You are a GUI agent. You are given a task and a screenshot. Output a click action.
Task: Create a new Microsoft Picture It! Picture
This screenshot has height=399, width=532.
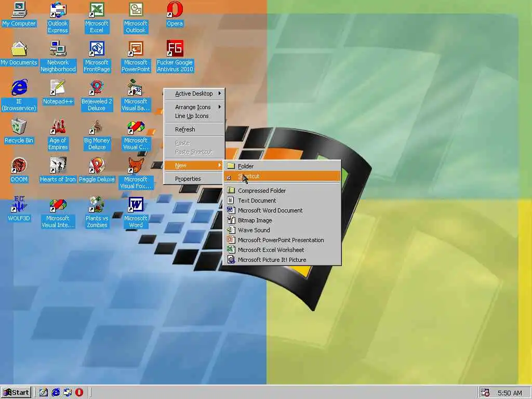282,260
